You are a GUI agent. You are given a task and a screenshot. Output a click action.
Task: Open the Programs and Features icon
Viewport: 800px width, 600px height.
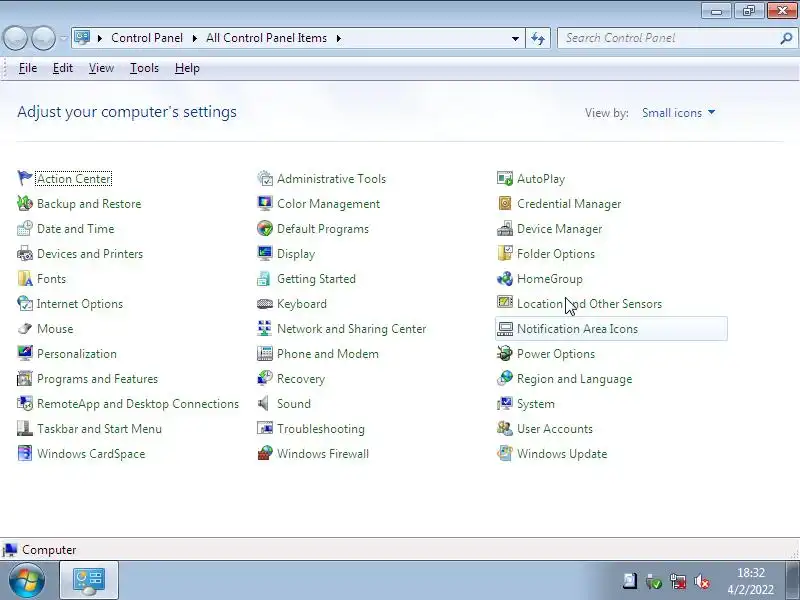point(24,379)
